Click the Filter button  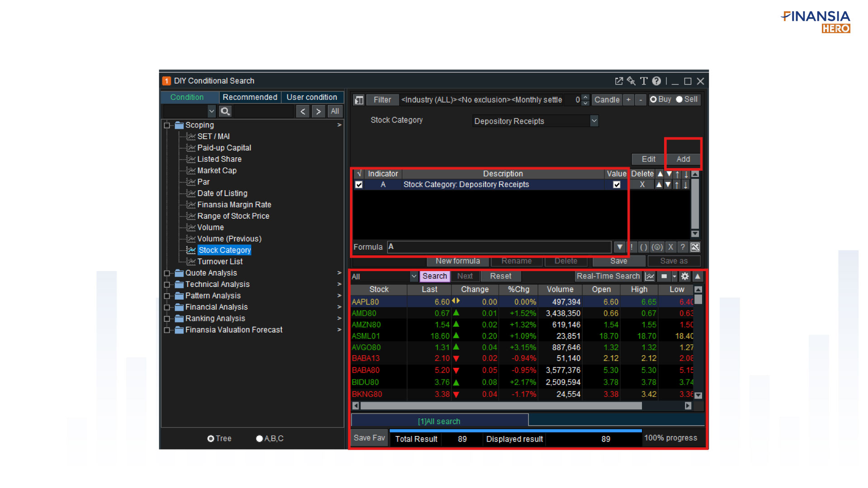pyautogui.click(x=382, y=100)
